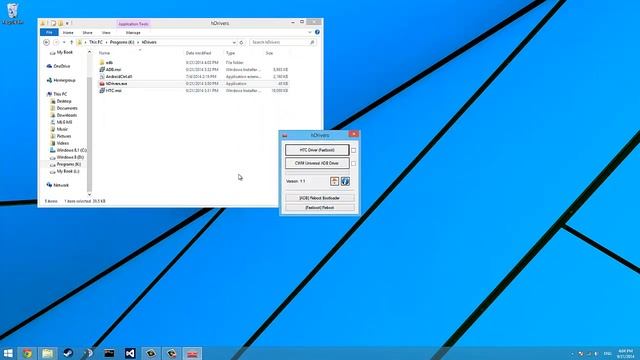Open Programs (K:) in the navigation pane
Screen dimensions: 640x360
click(69, 164)
